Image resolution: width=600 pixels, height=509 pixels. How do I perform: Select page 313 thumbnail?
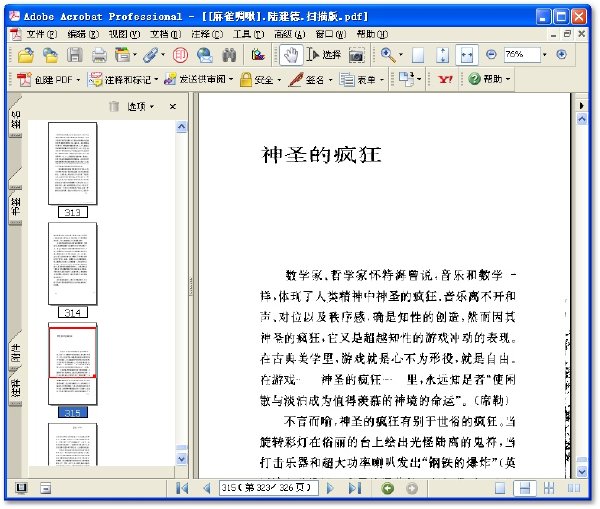tap(73, 163)
